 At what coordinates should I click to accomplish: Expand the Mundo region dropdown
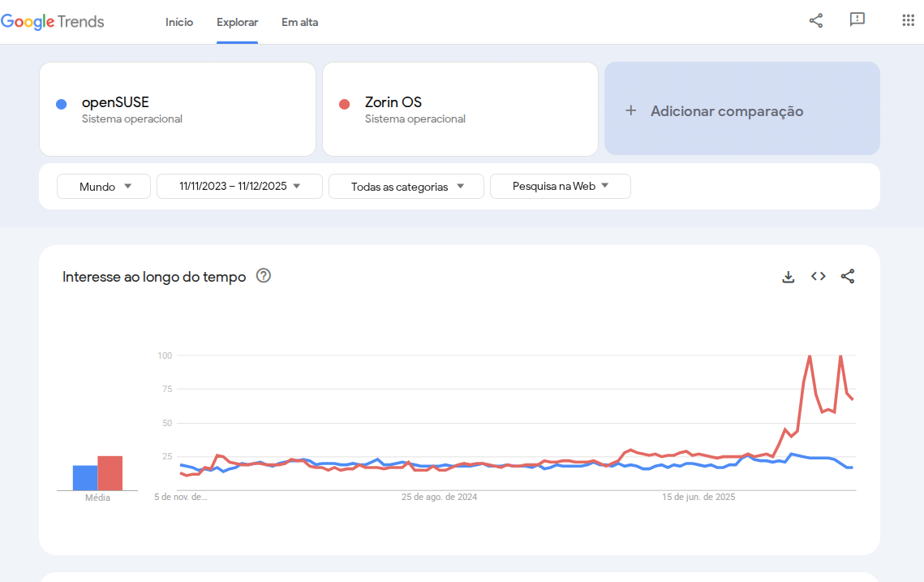[104, 187]
